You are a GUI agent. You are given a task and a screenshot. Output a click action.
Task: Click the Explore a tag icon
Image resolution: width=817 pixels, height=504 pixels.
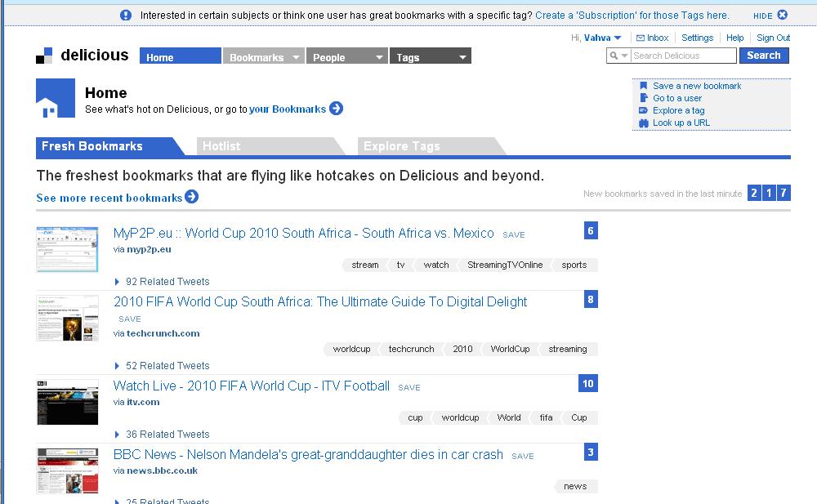(644, 110)
